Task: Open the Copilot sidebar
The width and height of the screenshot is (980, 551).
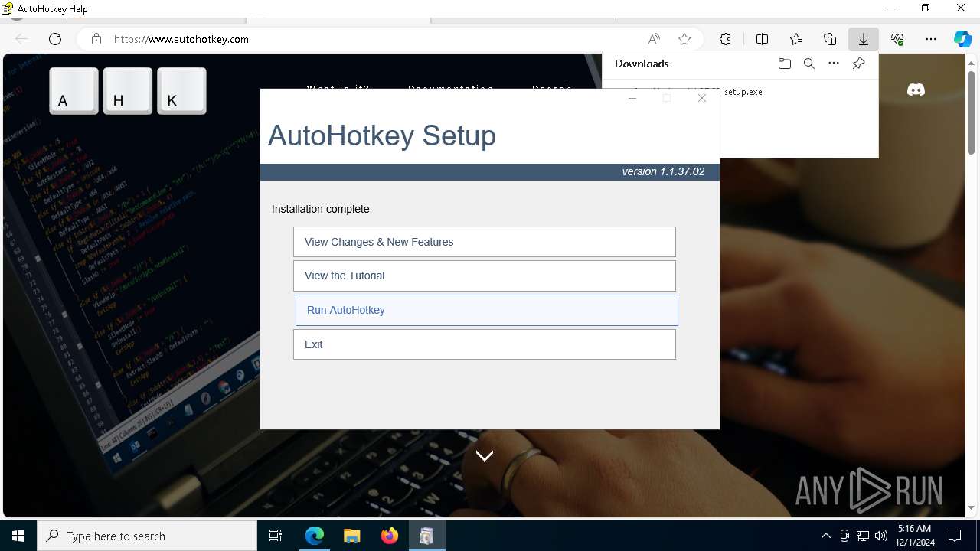Action: click(x=962, y=39)
